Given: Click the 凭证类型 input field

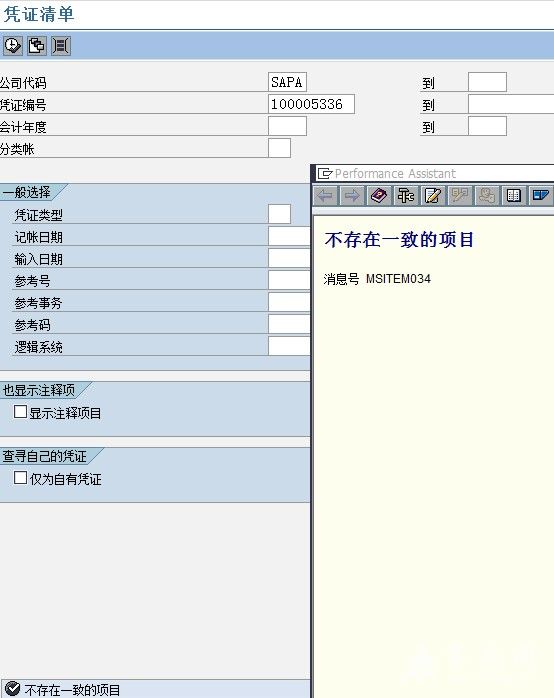Looking at the screenshot, I should coord(279,214).
